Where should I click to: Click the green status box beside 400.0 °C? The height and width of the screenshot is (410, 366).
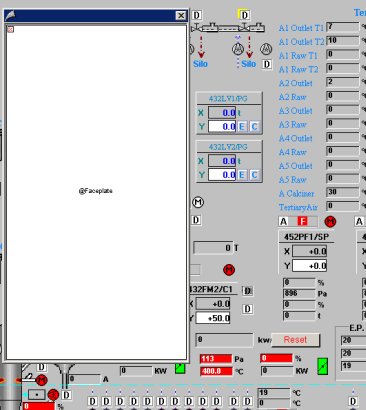pos(180,368)
